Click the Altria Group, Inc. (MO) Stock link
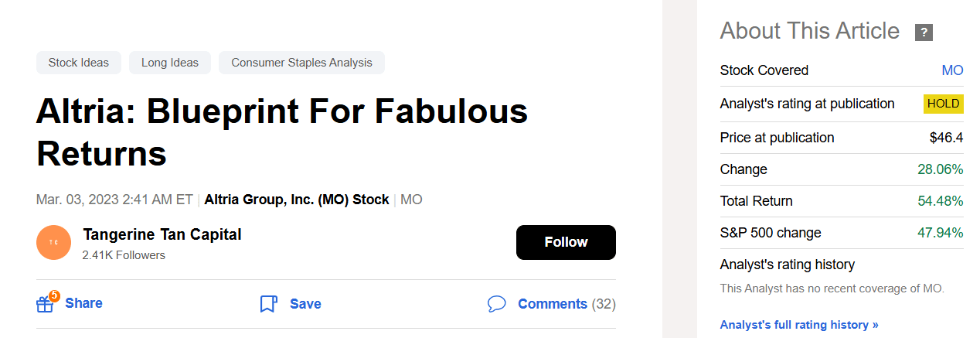 tap(297, 200)
